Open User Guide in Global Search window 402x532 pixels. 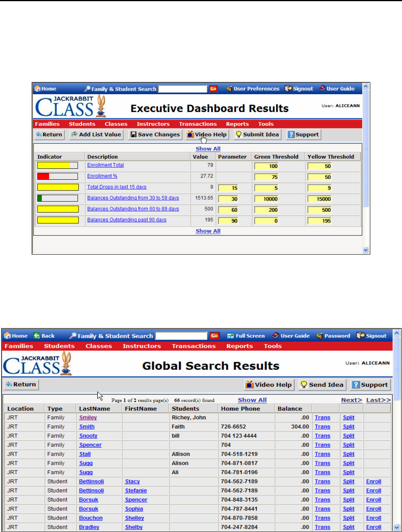[x=291, y=336]
